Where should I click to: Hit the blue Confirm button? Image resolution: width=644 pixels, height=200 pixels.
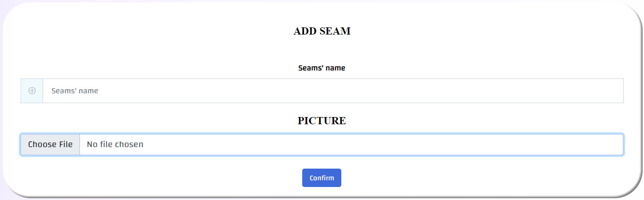(322, 178)
